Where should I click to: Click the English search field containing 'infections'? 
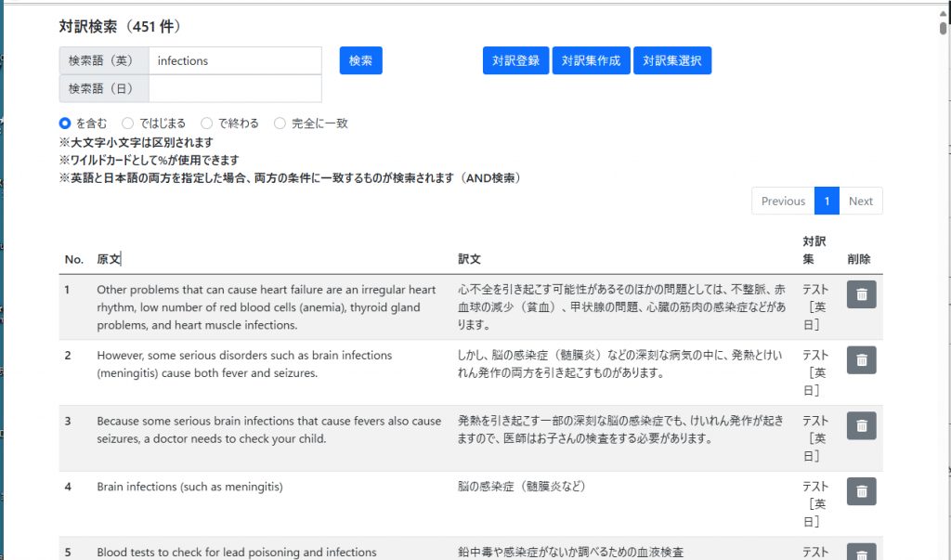[x=235, y=61]
